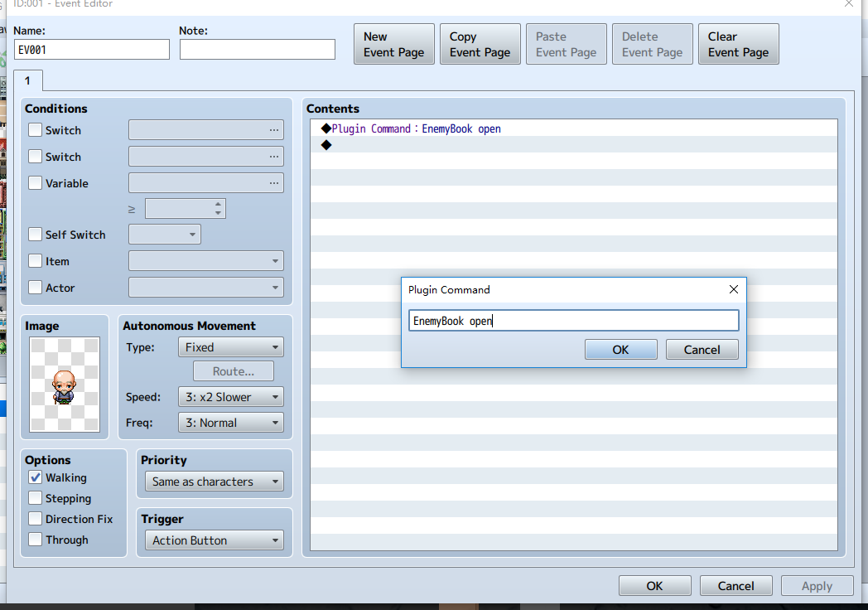Screen dimensions: 868x610
Task: Confirm the Plugin Command with OK
Action: pos(621,350)
